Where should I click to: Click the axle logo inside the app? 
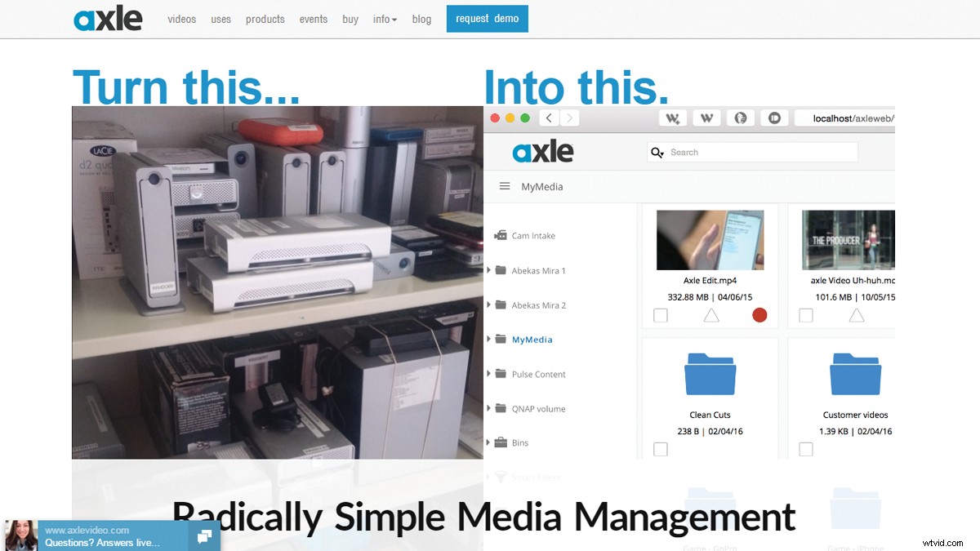tap(542, 150)
